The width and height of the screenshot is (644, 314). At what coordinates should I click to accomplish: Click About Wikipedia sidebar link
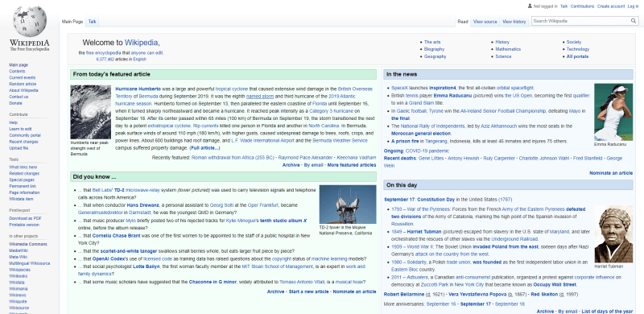[x=23, y=90]
